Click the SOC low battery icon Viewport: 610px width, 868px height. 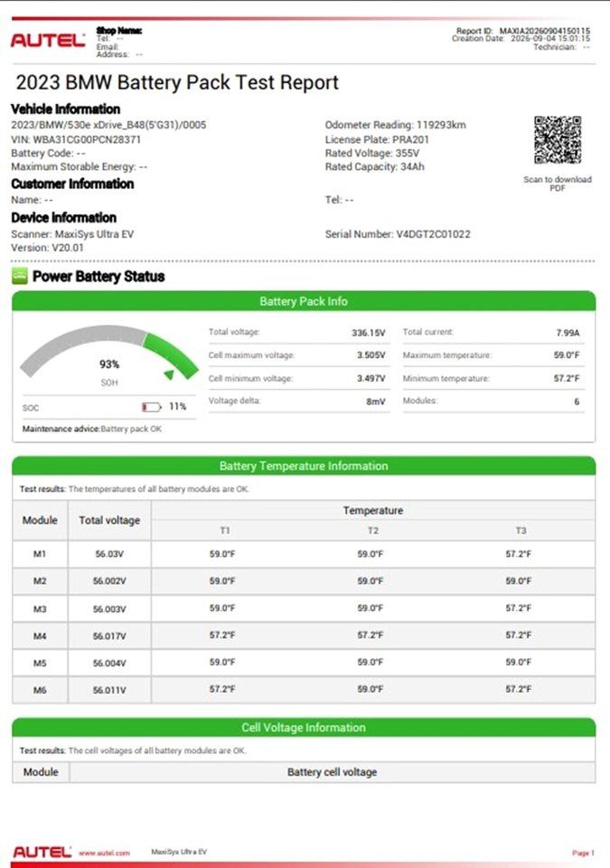point(151,407)
